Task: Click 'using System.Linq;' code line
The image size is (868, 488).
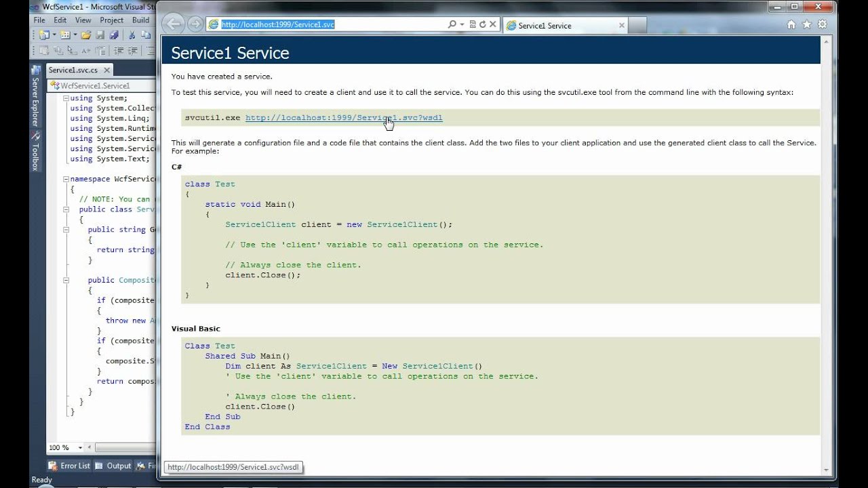Action: (110, 118)
